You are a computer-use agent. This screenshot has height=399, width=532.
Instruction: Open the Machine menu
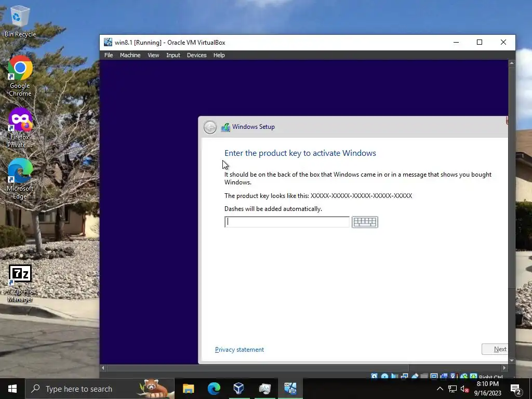(x=130, y=55)
